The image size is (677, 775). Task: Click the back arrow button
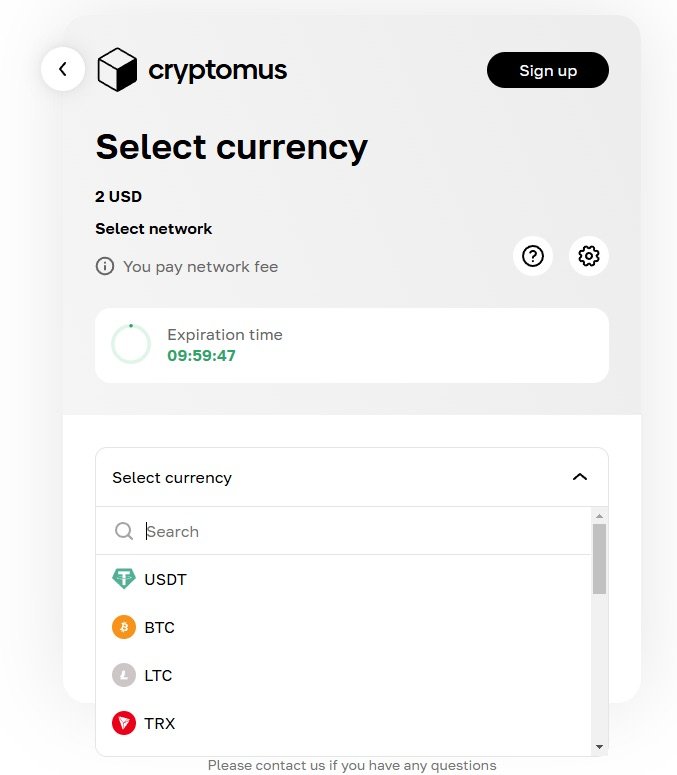(x=63, y=69)
